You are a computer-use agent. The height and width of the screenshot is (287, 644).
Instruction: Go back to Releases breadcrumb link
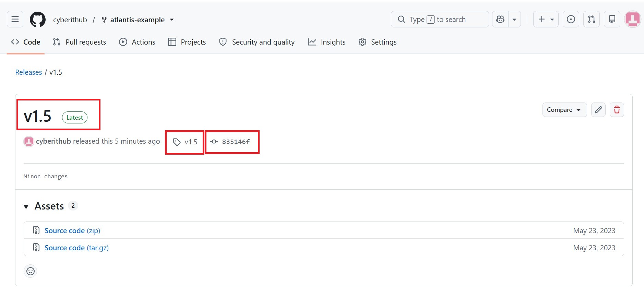click(x=28, y=72)
